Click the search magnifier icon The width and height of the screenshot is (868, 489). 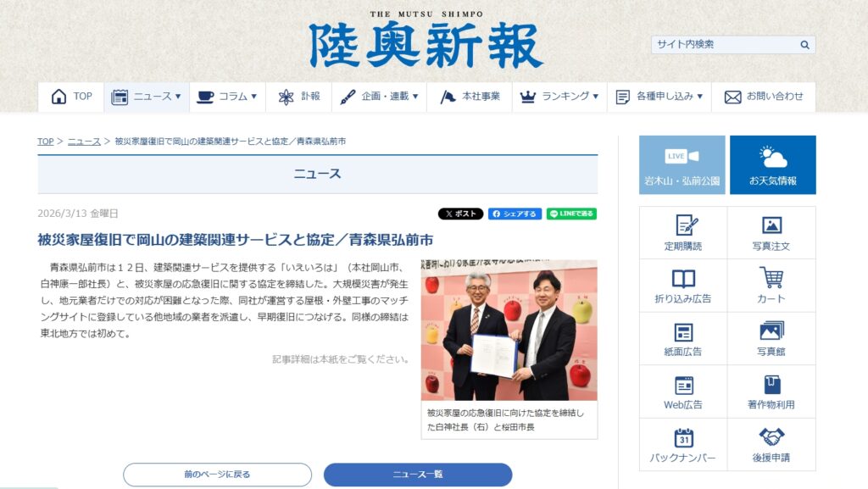804,45
